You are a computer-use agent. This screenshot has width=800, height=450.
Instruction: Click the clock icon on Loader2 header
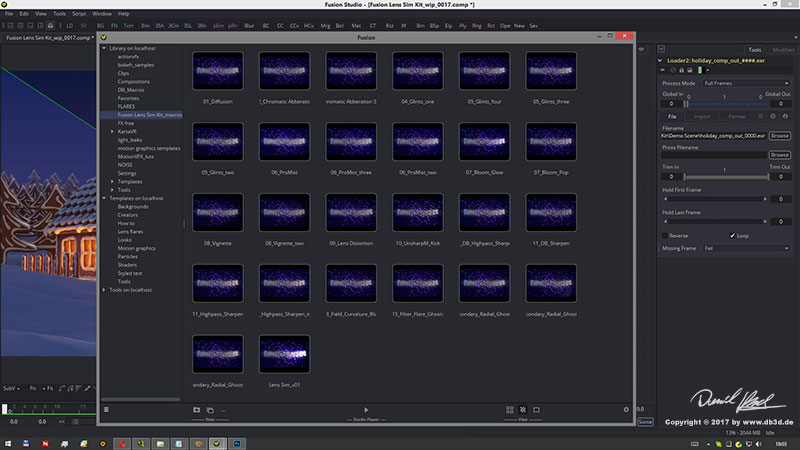pyautogui.click(x=672, y=70)
